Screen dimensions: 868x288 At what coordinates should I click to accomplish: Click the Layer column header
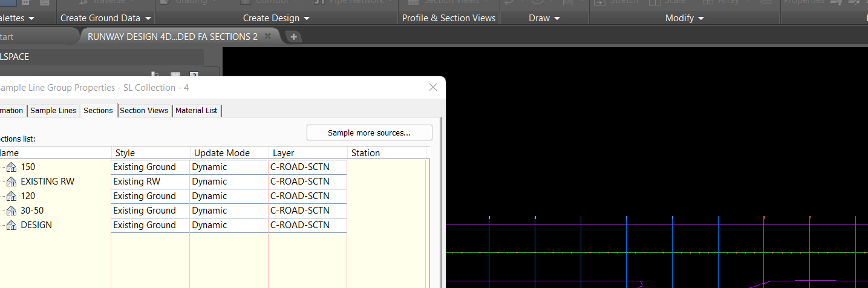point(308,153)
